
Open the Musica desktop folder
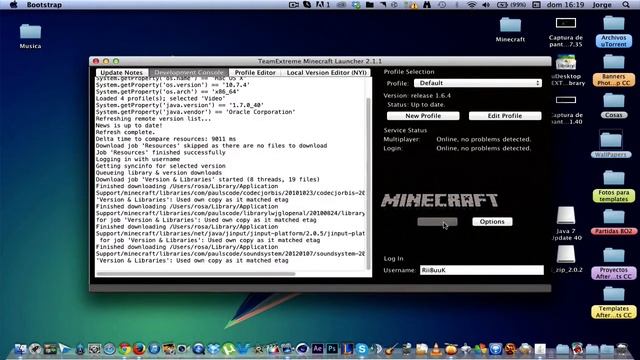(x=30, y=36)
